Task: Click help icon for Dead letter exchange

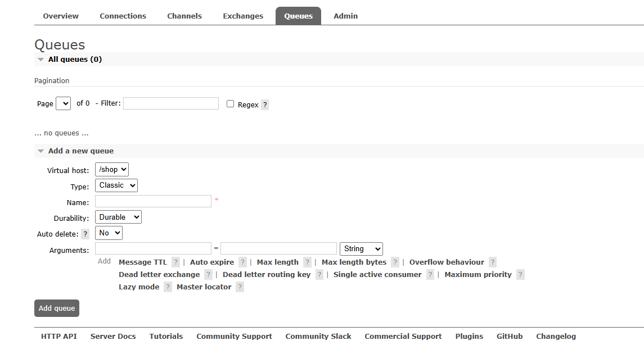Action: coord(208,275)
